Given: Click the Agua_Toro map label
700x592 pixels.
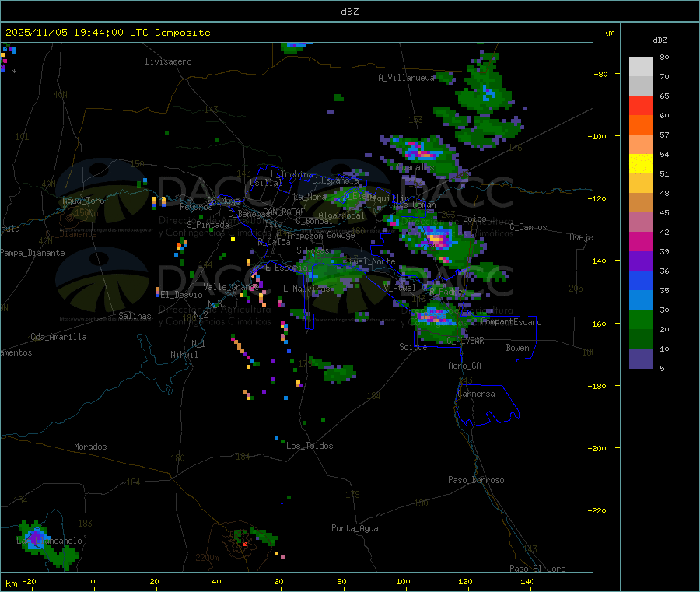Looking at the screenshot, I should point(83,201).
